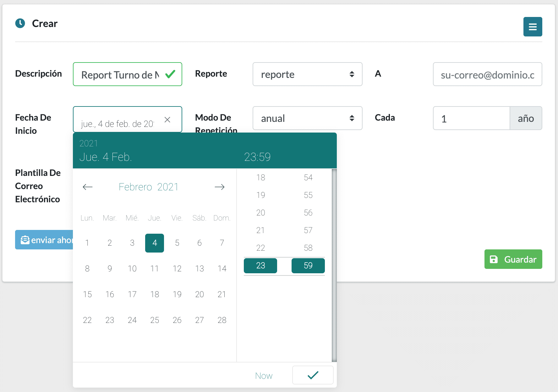Click Febrero month label in calendar

135,187
